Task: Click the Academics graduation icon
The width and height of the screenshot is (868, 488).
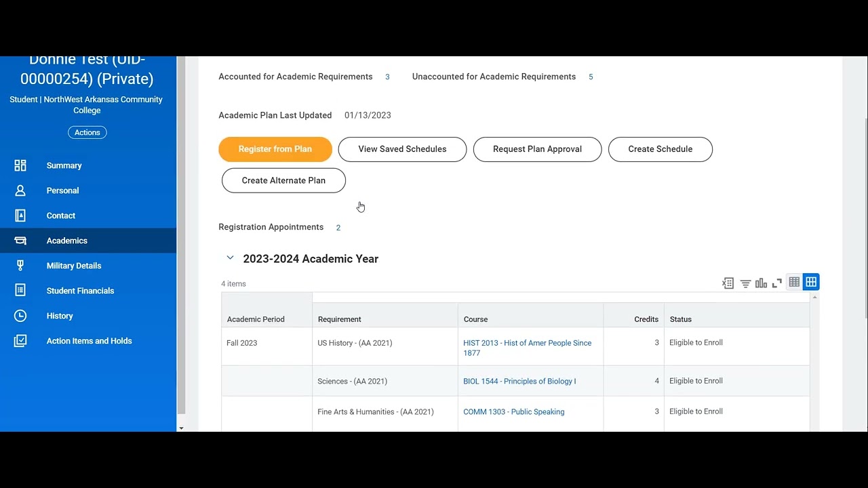Action: [20, 241]
